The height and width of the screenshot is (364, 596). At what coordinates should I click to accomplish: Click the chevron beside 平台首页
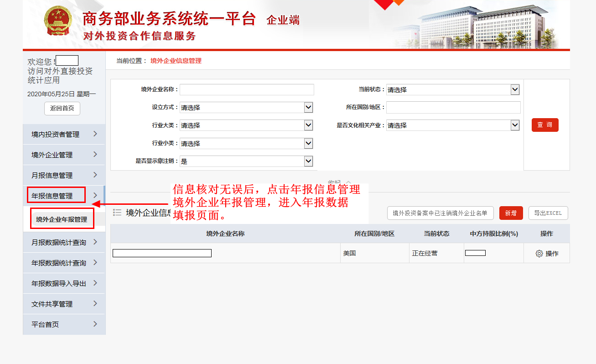point(95,324)
